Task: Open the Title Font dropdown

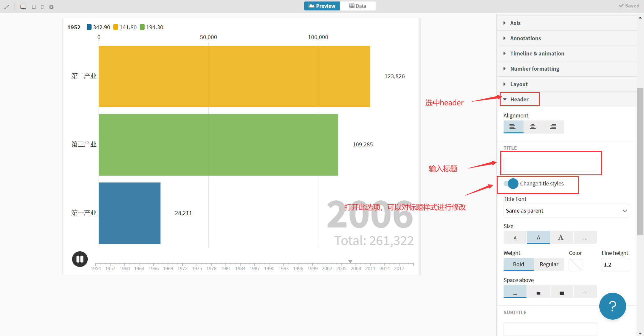Action: click(x=566, y=211)
